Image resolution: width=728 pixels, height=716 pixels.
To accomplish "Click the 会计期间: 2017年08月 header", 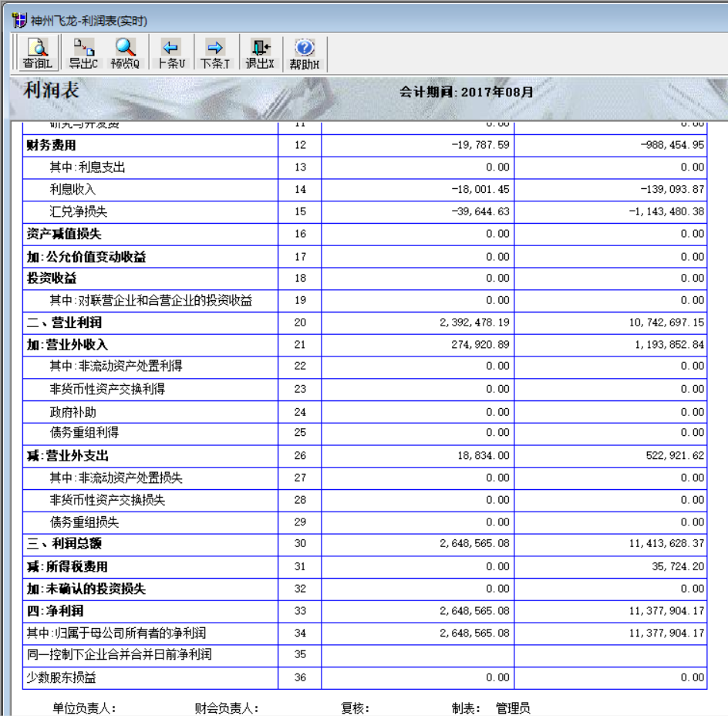I will (466, 92).
